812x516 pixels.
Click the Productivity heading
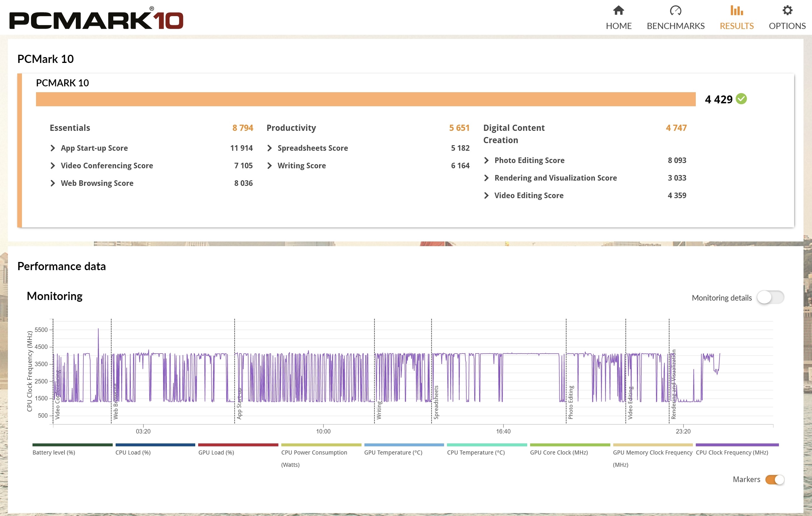291,128
